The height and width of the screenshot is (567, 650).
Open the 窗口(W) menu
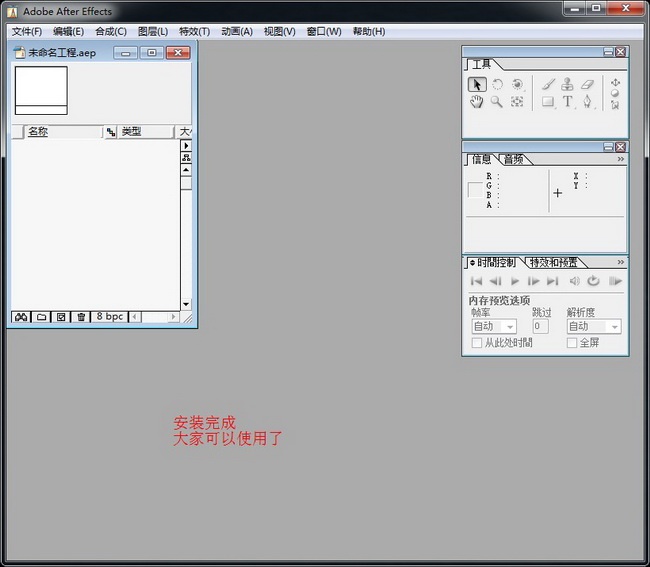(324, 32)
